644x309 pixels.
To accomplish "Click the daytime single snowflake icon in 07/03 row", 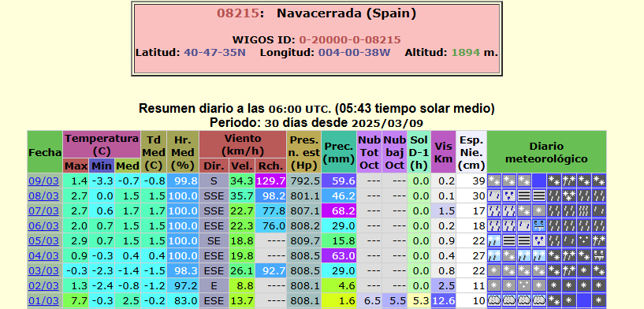I will pos(539,210).
